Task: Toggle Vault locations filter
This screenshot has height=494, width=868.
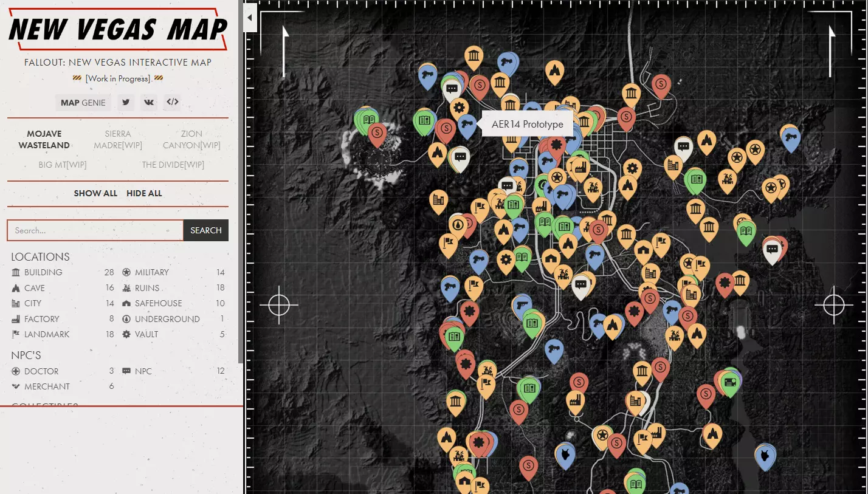Action: click(x=173, y=334)
